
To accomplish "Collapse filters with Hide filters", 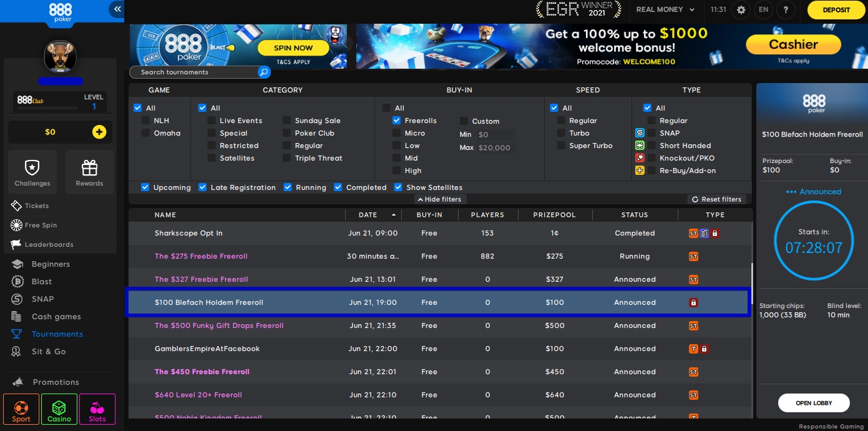I will 440,199.
